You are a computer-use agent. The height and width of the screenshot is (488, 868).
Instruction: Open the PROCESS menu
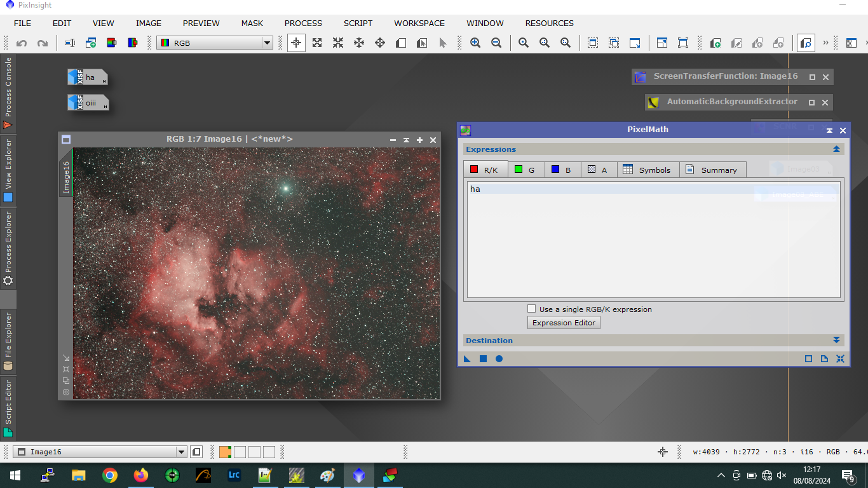(x=303, y=23)
